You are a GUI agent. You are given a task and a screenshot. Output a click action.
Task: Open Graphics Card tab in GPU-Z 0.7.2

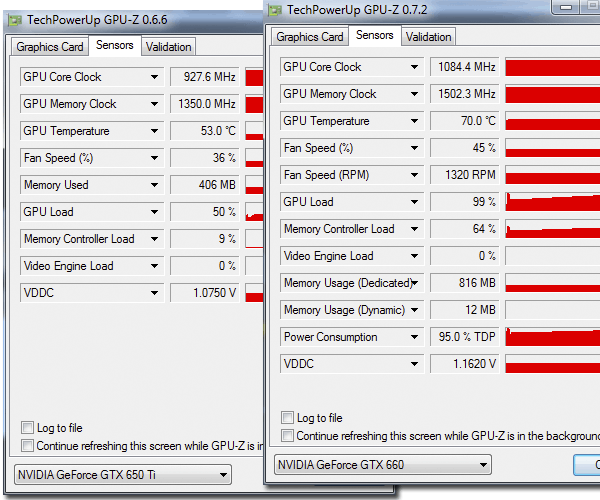coord(310,37)
